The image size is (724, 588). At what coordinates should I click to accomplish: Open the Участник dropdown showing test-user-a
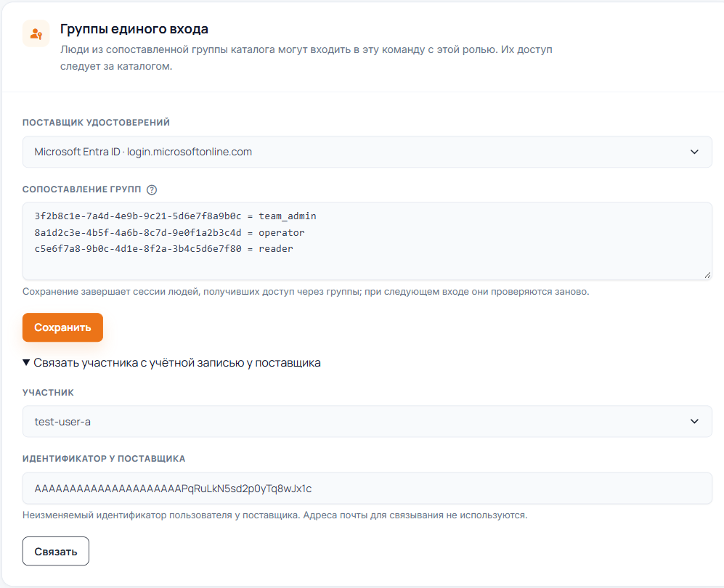(367, 421)
